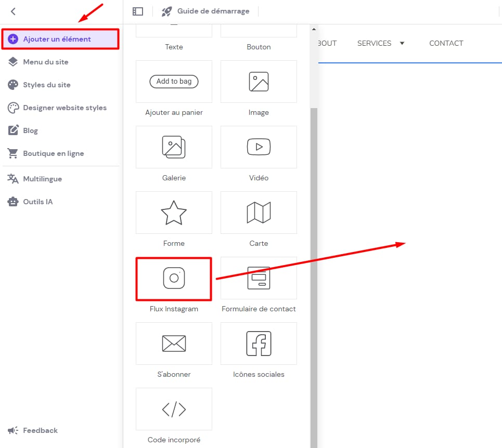Select the Flux Instagram element icon
The image size is (502, 448).
tap(174, 278)
